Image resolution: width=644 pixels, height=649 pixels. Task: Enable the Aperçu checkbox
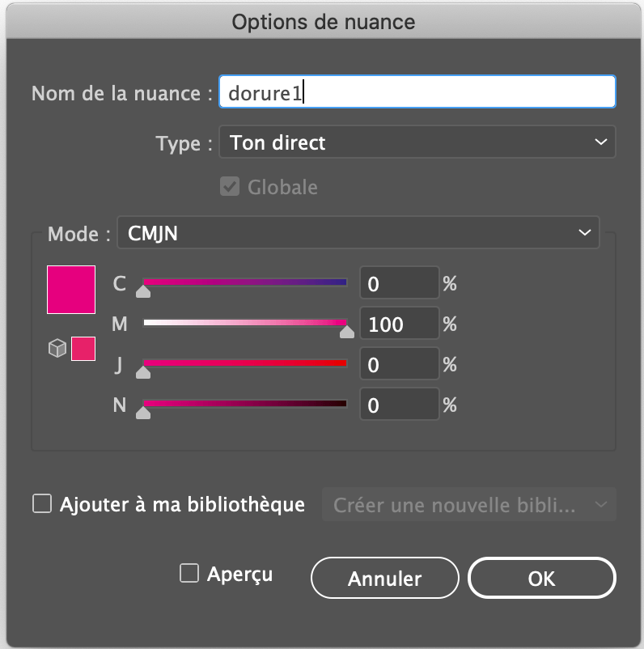pos(189,573)
